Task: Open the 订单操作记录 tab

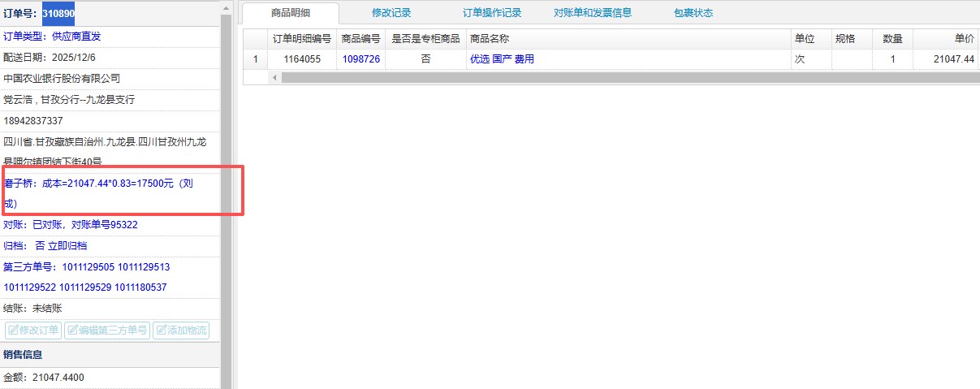Action: click(492, 13)
